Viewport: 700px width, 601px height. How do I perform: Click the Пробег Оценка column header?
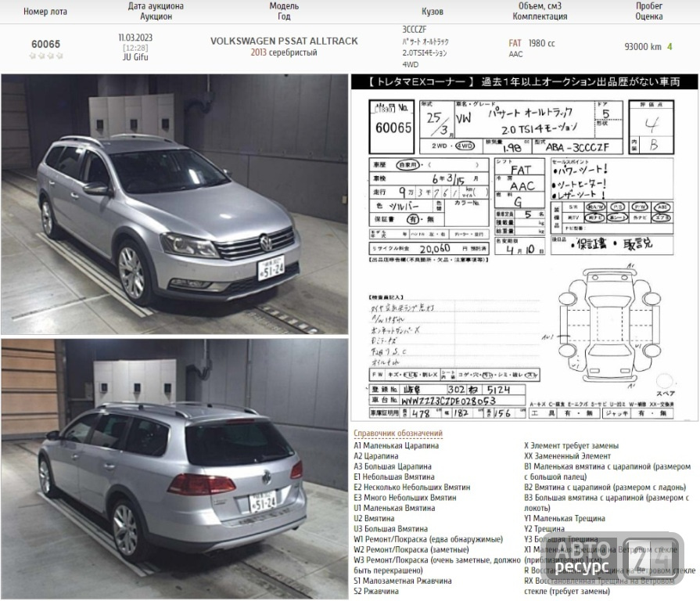point(648,11)
